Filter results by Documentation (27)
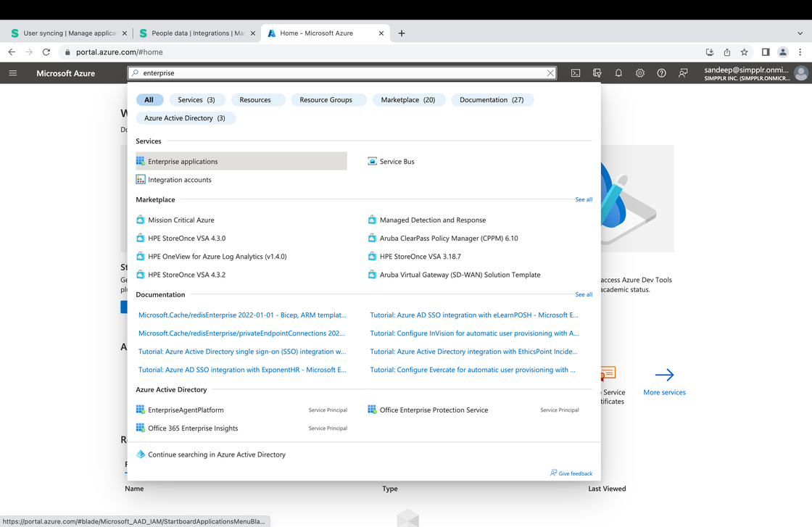Screen dimensions: 812x527 pos(492,100)
